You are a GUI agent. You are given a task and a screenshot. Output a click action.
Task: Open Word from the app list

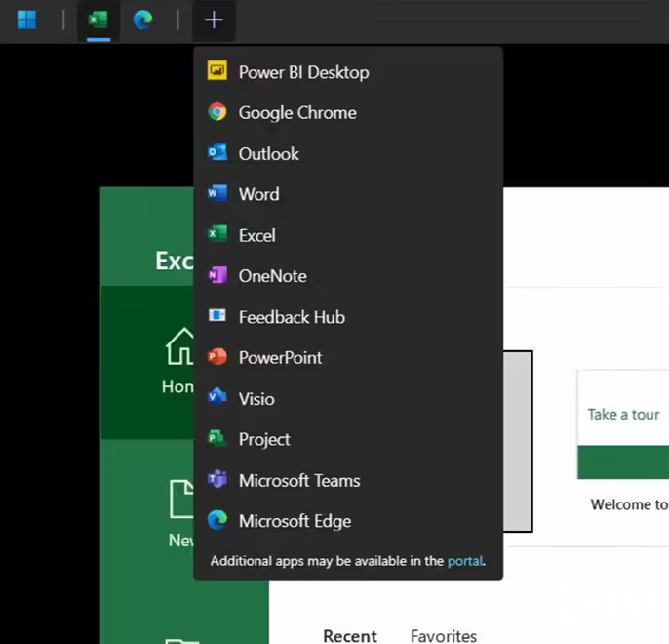coord(258,194)
